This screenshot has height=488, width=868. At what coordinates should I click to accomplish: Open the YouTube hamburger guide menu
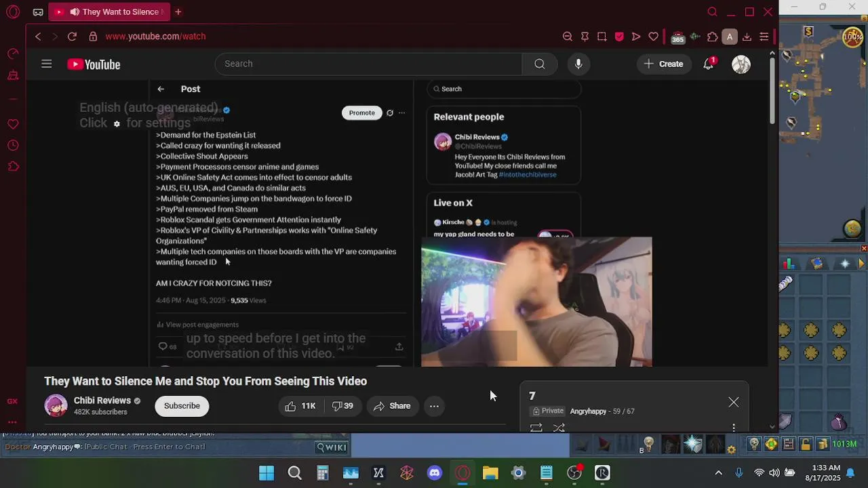(x=46, y=64)
